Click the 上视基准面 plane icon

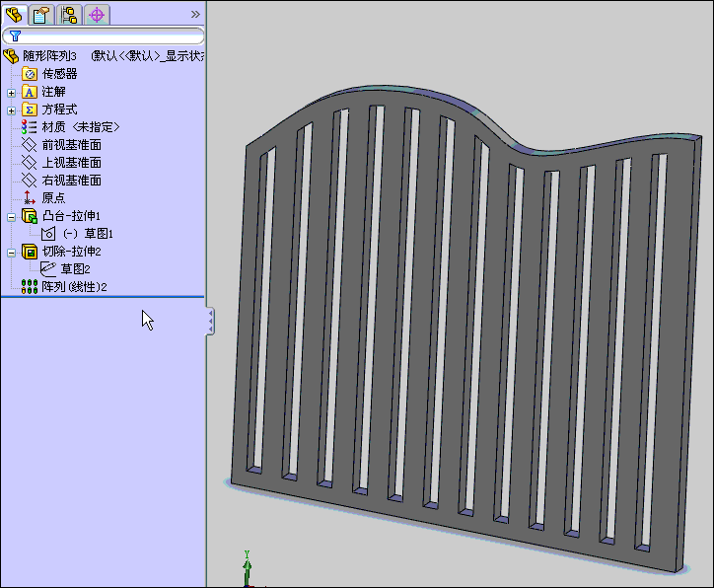pos(30,163)
